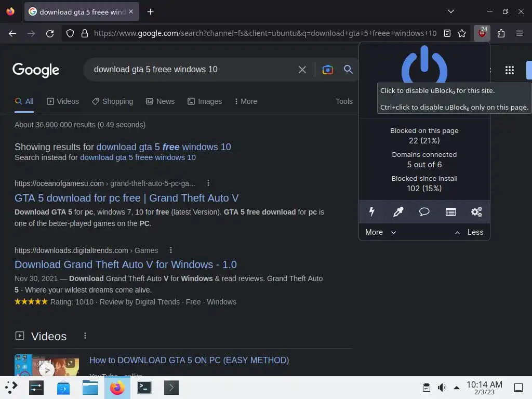Toggle reader view icon in address bar
The image size is (532, 399).
447,33
